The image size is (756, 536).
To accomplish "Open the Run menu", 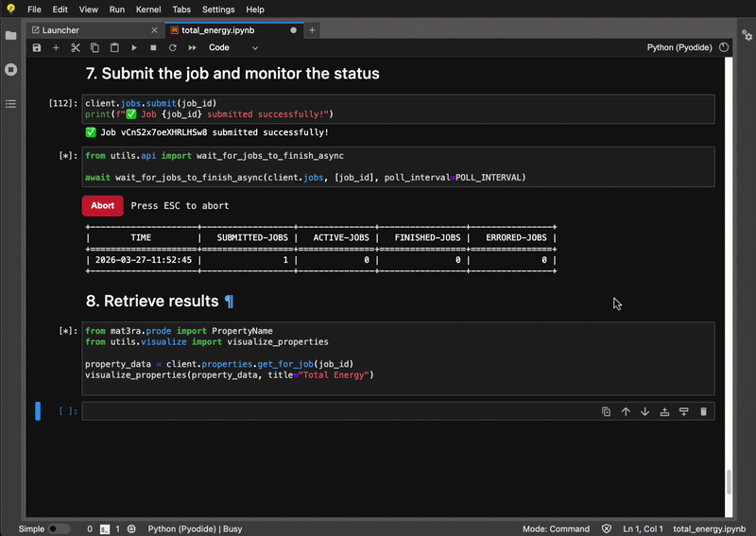I will coord(116,9).
